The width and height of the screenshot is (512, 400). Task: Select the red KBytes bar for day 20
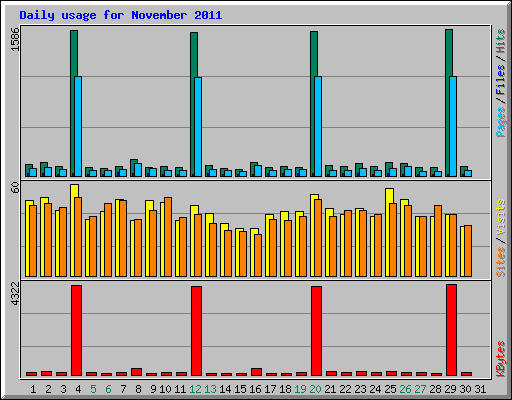(316, 331)
